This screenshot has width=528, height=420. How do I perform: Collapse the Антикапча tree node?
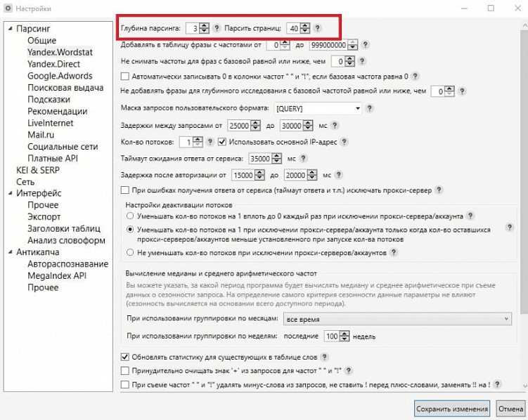(11, 252)
